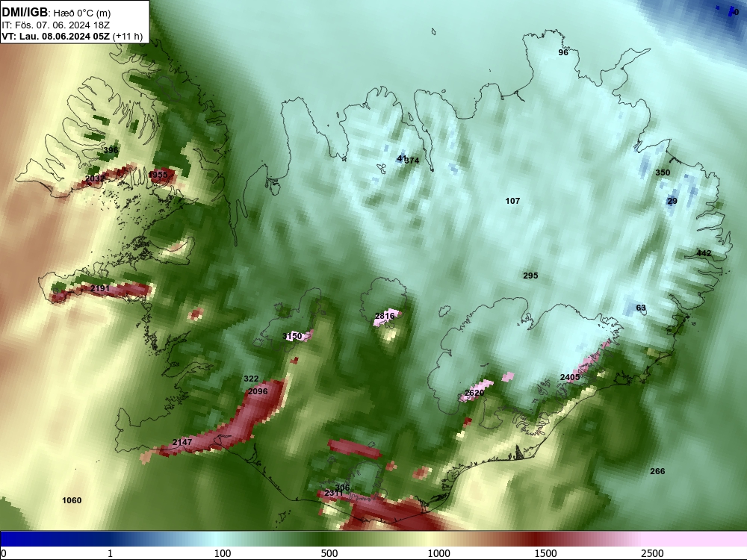747x560 pixels.
Task: Click the 396 value in the Westfjords
Action: click(111, 150)
